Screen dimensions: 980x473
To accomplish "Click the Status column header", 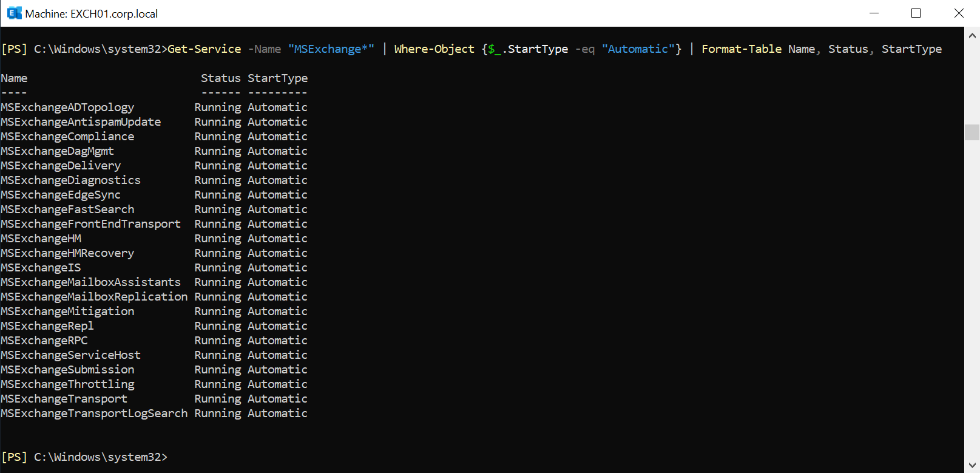I will tap(221, 78).
